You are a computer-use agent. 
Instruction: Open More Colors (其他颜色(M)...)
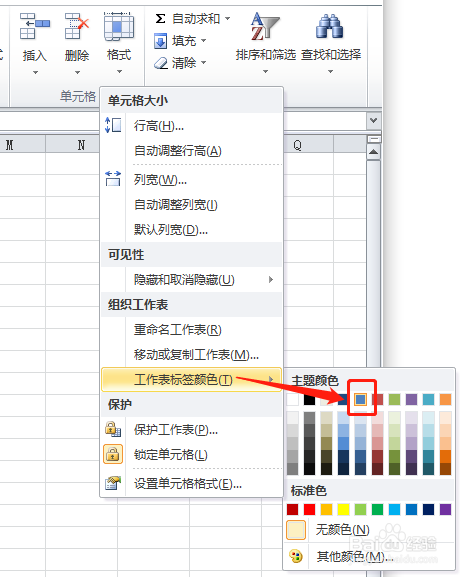pos(369,556)
